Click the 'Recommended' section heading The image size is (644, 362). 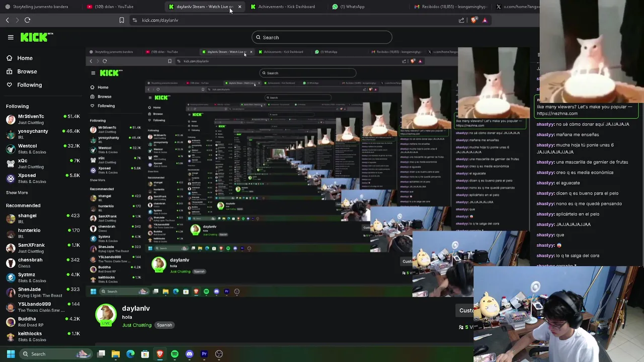(x=23, y=206)
